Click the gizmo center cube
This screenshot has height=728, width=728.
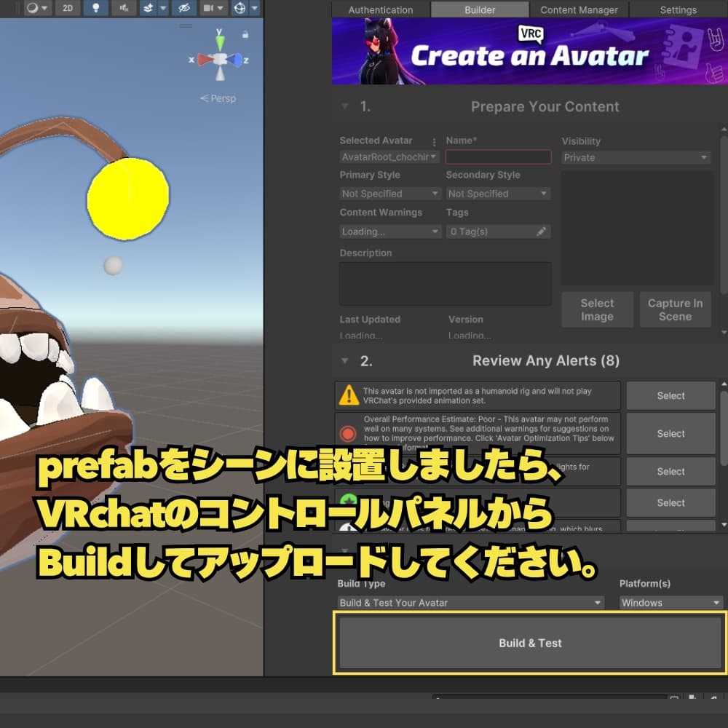pos(220,60)
